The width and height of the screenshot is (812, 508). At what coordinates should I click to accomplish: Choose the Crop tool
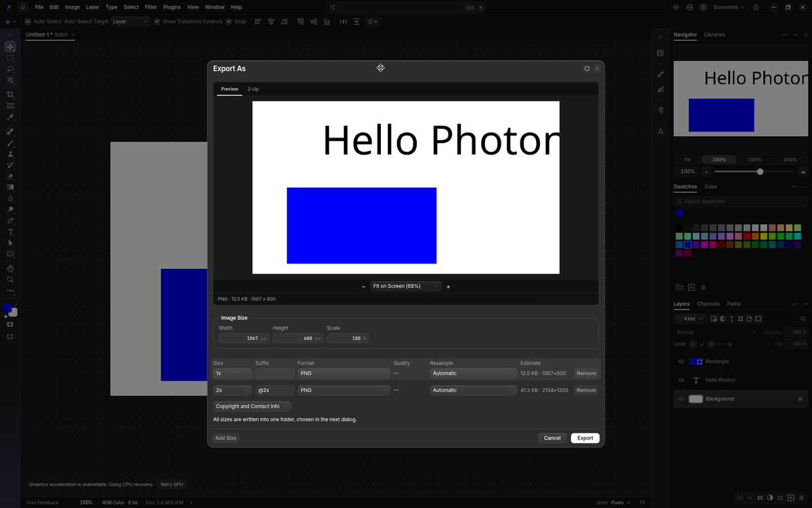(x=10, y=94)
